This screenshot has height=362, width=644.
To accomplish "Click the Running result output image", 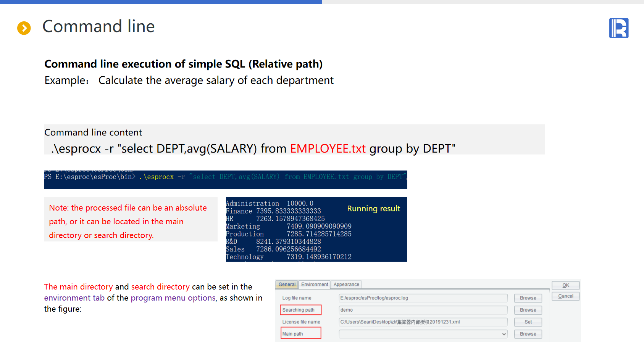I will tap(316, 229).
